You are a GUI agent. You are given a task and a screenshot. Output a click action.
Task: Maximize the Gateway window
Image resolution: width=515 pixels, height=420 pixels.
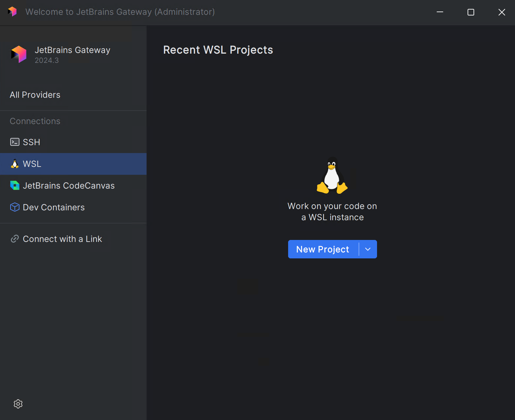click(471, 12)
